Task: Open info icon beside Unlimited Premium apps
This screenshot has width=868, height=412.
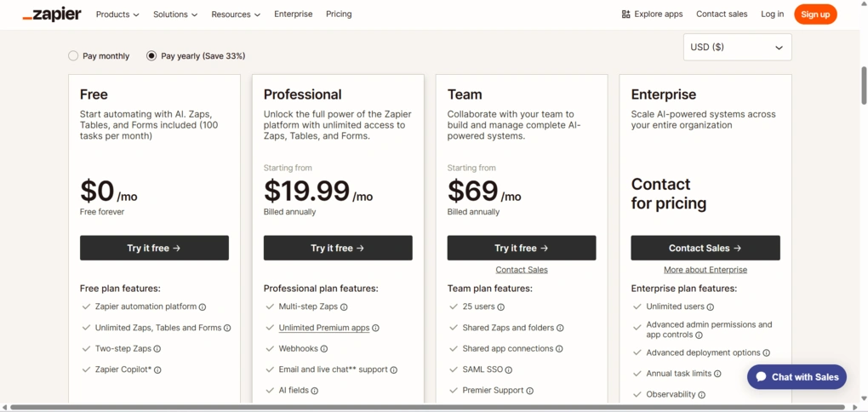Action: click(375, 328)
